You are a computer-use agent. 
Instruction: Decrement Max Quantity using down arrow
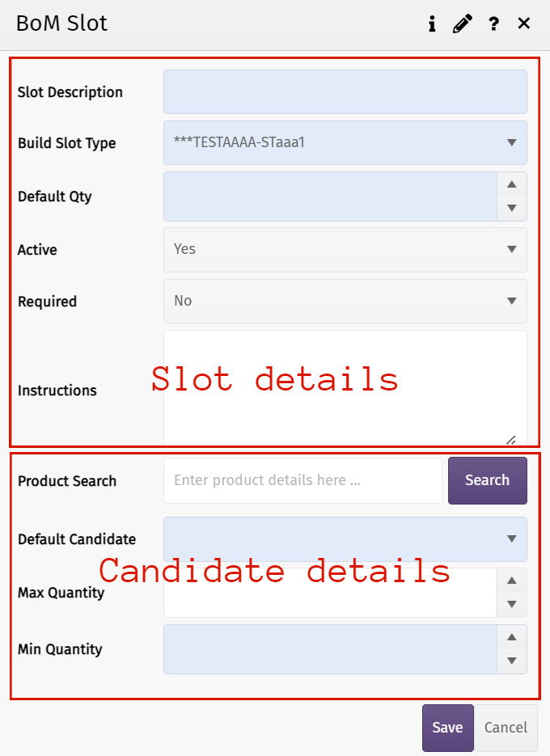pyautogui.click(x=511, y=605)
